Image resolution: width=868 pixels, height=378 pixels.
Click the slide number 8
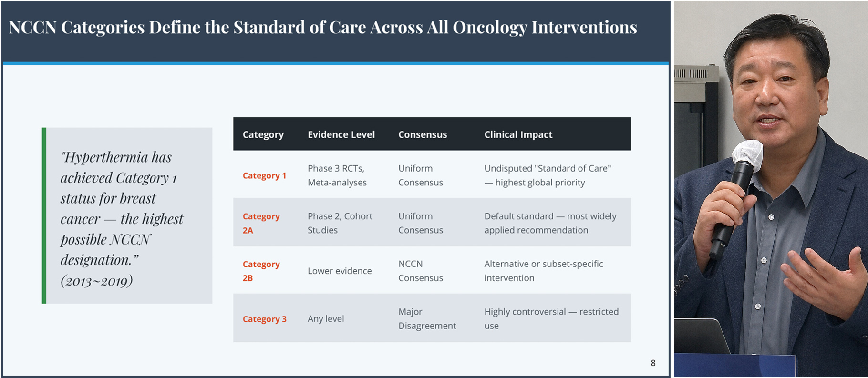[653, 363]
